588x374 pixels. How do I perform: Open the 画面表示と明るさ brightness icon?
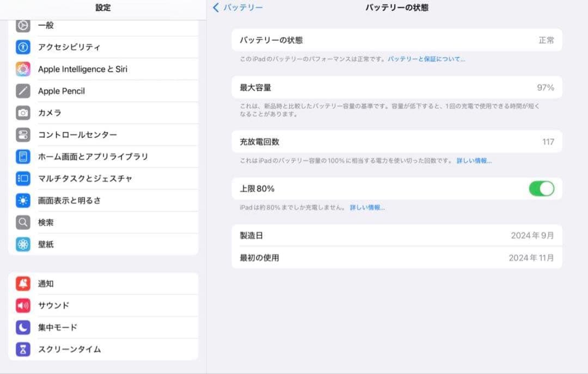(x=22, y=200)
